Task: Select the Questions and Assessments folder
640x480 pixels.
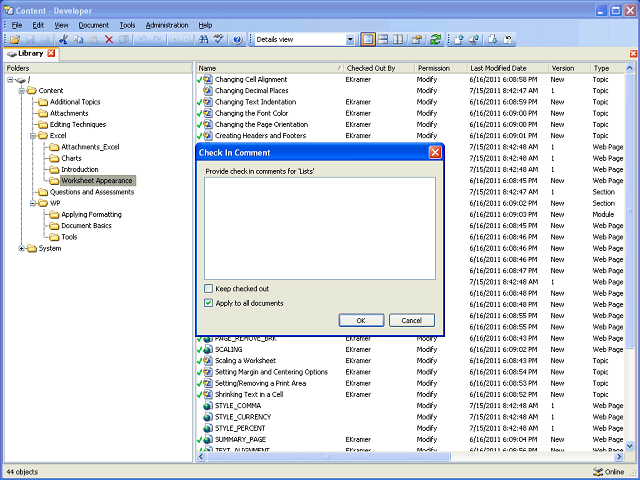Action: pyautogui.click(x=92, y=192)
